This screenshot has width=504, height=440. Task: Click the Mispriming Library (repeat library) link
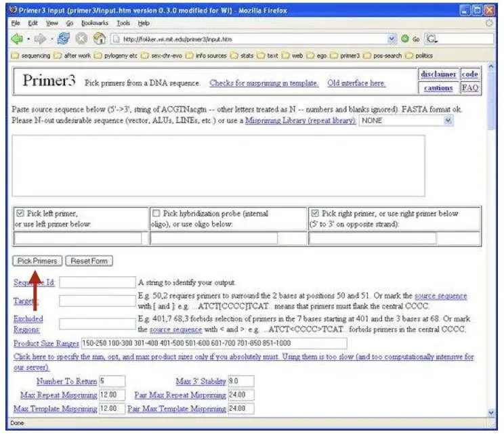pyautogui.click(x=300, y=120)
